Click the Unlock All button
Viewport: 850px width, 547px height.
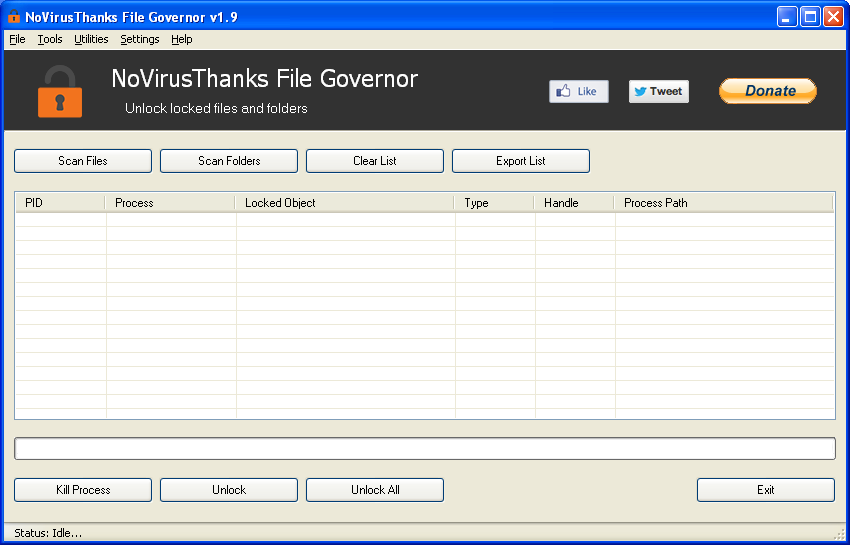click(375, 490)
